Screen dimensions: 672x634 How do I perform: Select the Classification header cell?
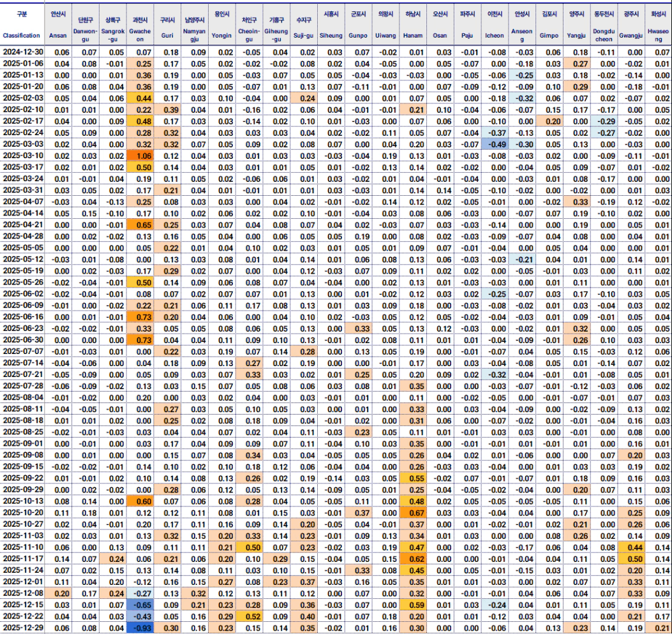pos(22,26)
